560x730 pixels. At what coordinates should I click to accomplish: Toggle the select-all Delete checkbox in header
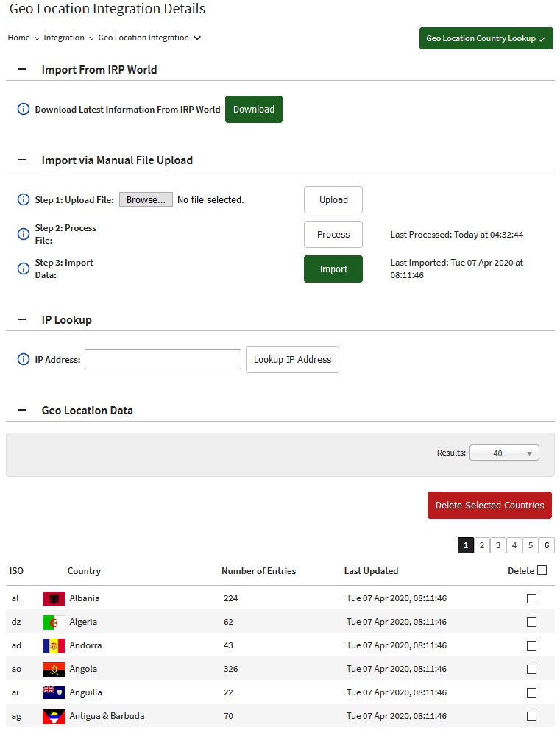(x=542, y=570)
